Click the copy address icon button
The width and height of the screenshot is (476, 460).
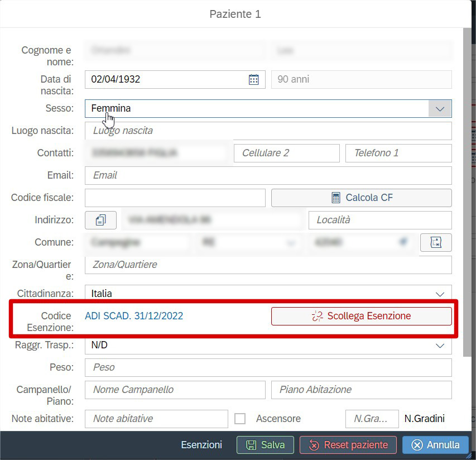click(100, 220)
